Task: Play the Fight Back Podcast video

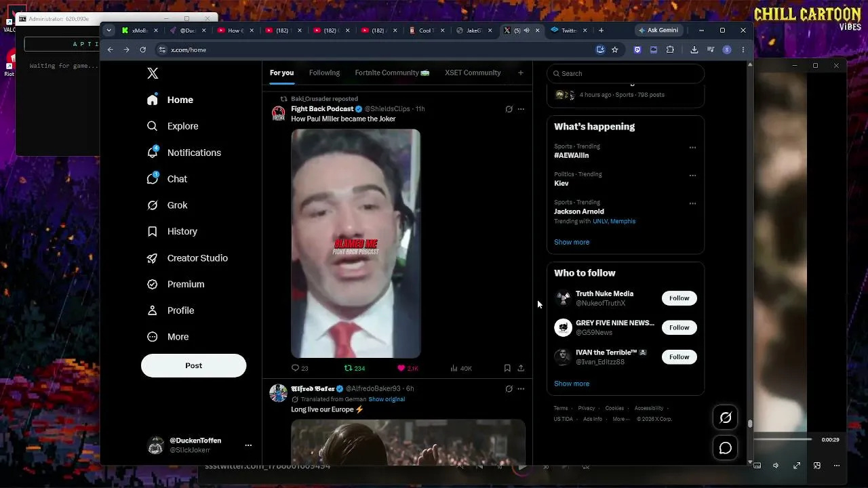Action: 356,243
